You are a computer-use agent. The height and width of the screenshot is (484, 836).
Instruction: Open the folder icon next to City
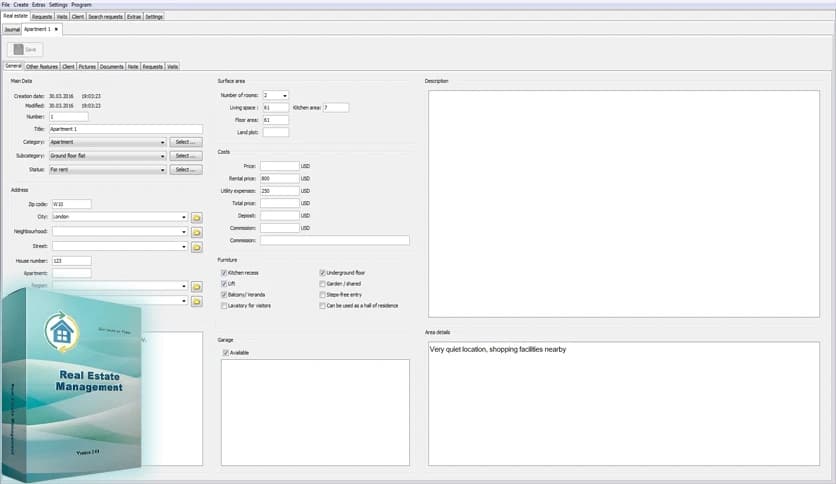pos(197,217)
